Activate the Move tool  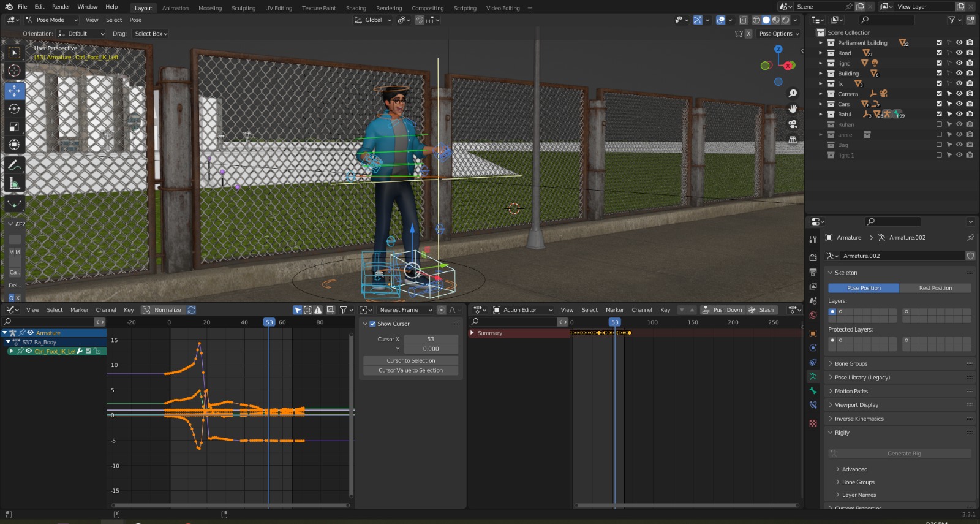click(14, 91)
